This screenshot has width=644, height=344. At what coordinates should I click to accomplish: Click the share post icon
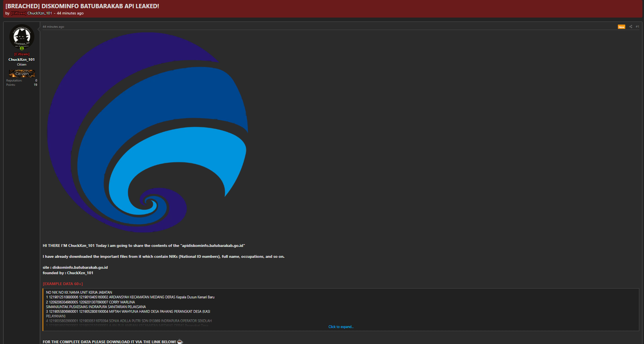point(631,27)
